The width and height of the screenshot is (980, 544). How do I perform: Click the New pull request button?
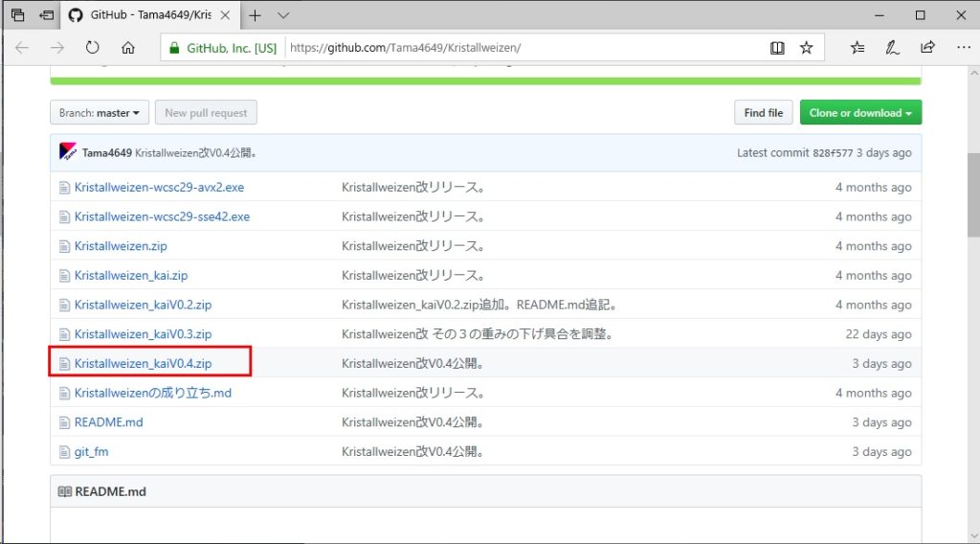[x=206, y=113]
